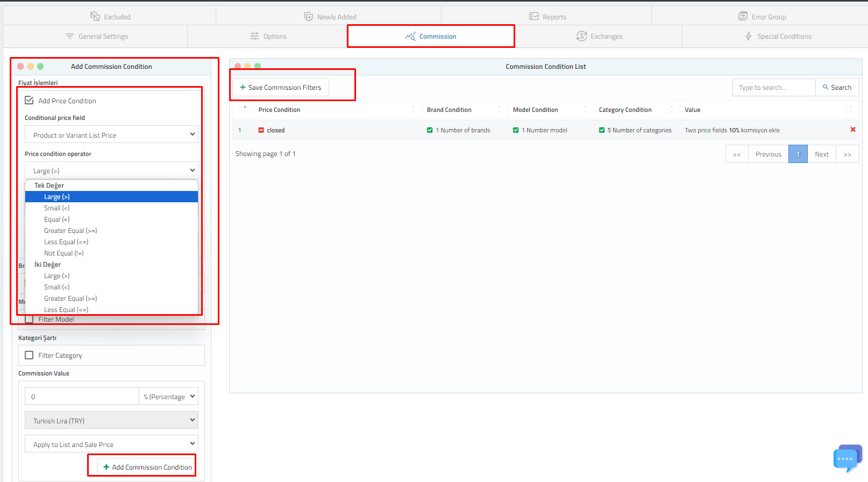Click the Type to search input field

point(773,87)
